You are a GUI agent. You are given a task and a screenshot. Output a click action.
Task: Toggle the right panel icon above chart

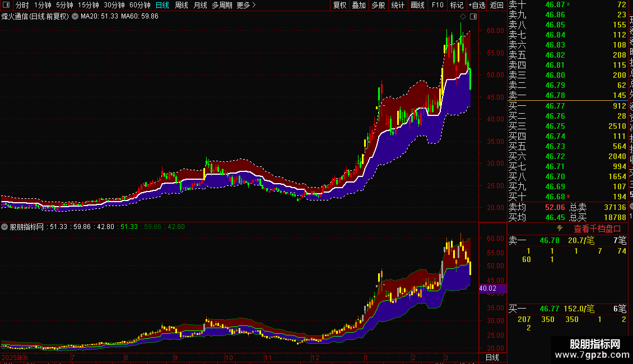pyautogui.click(x=473, y=17)
